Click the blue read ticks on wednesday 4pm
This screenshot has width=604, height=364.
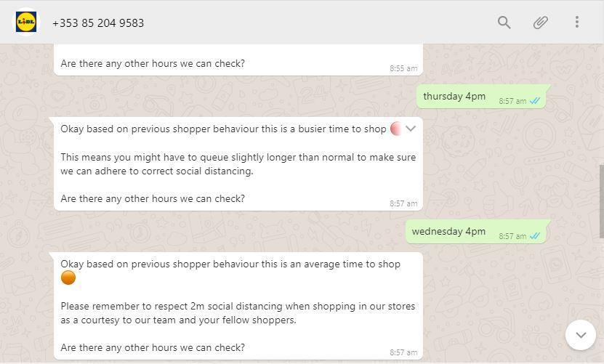tap(535, 236)
